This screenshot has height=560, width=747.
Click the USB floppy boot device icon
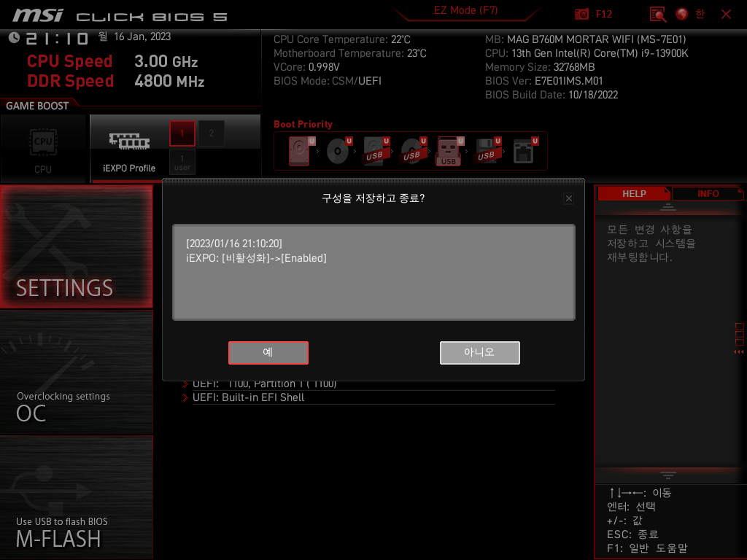click(486, 151)
